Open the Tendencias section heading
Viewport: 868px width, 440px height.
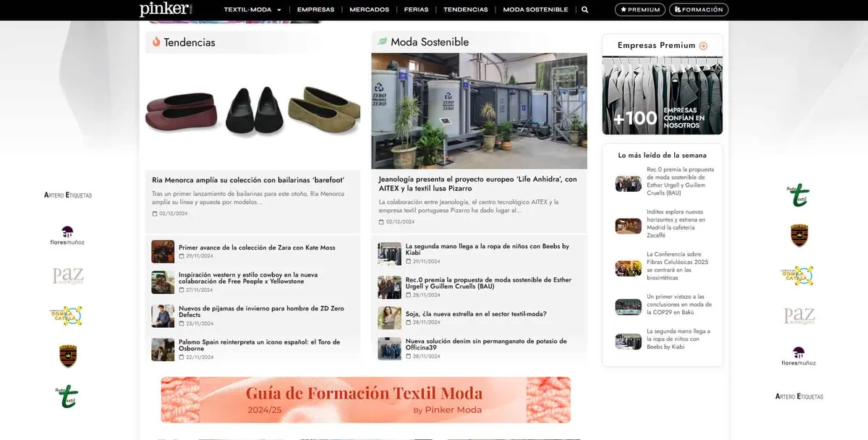pos(190,43)
